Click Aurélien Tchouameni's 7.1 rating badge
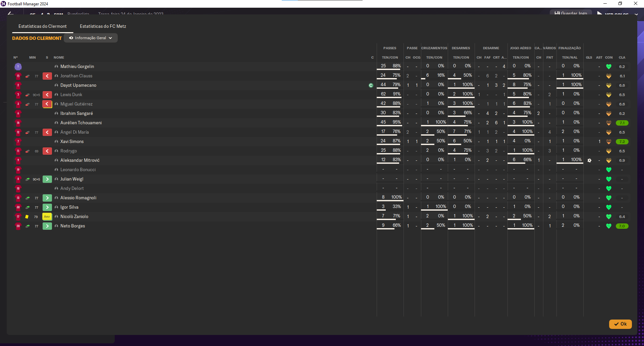 pos(622,123)
